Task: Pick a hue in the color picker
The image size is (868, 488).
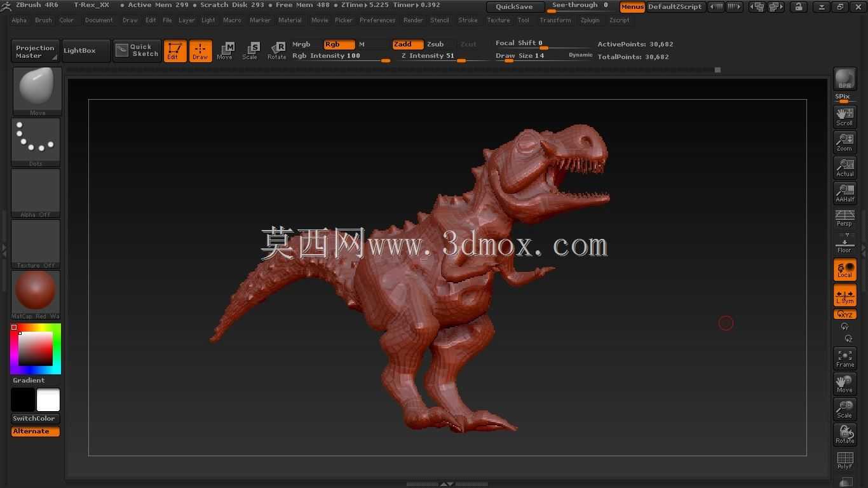Action: coord(36,348)
